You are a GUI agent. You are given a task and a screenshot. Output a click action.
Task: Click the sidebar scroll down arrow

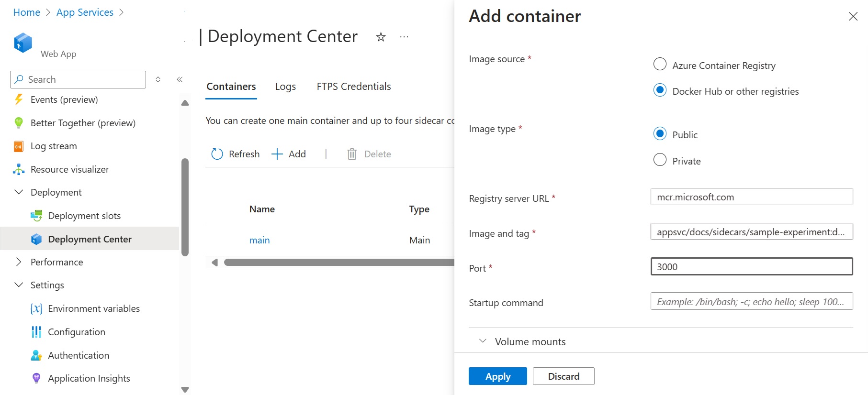(x=185, y=390)
